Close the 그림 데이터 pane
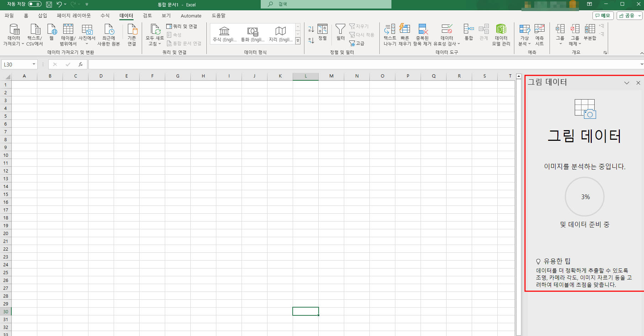644x336 pixels. (x=638, y=83)
